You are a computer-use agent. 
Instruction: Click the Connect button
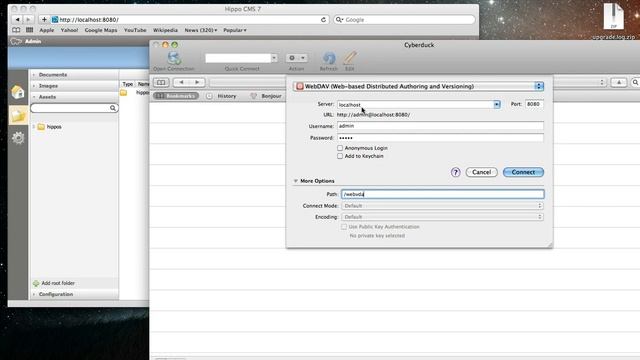(523, 172)
